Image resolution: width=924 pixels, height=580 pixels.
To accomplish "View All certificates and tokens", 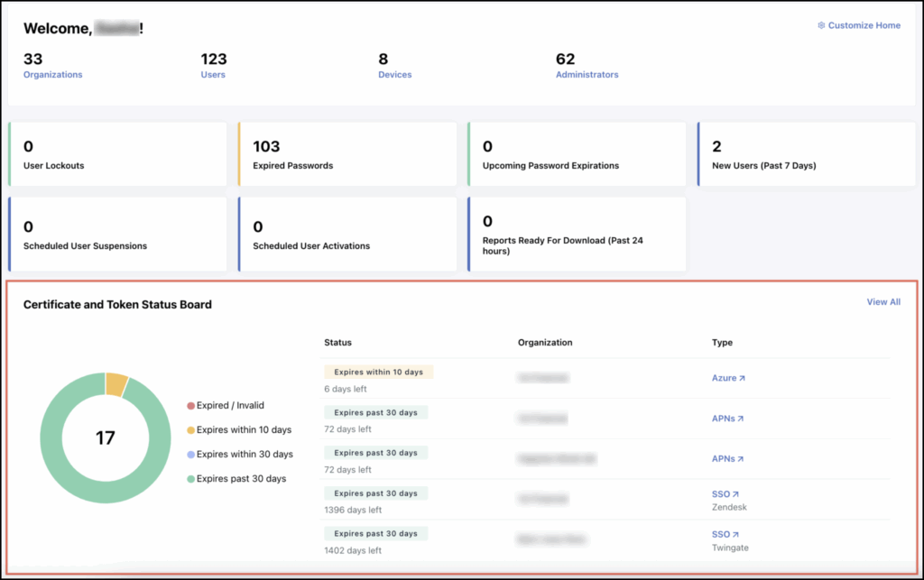I will (x=882, y=302).
